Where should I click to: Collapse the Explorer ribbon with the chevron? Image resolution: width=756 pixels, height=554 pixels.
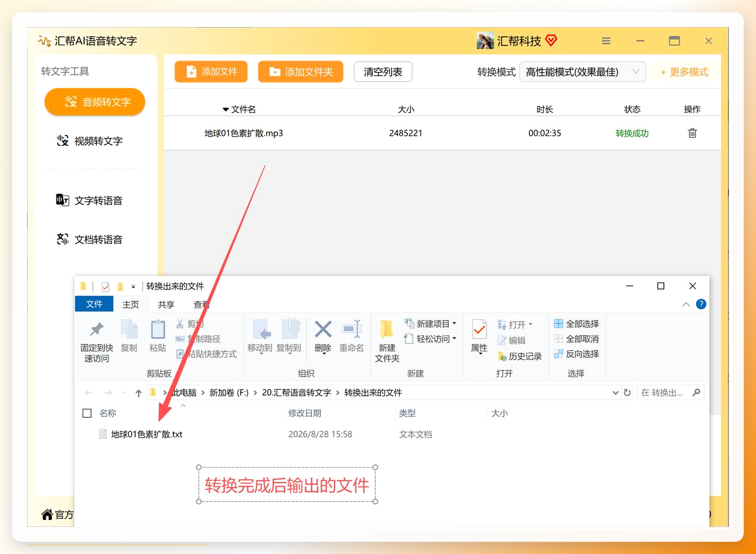(686, 304)
